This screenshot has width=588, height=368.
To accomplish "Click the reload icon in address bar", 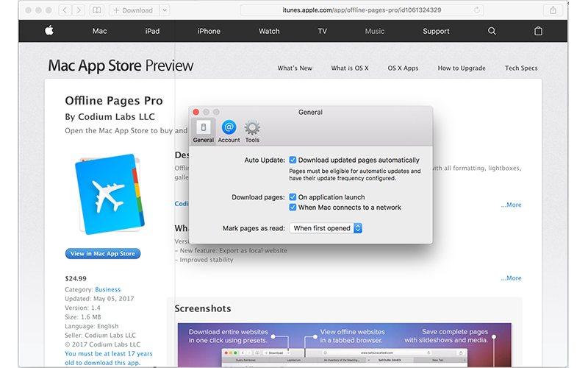I will [476, 10].
